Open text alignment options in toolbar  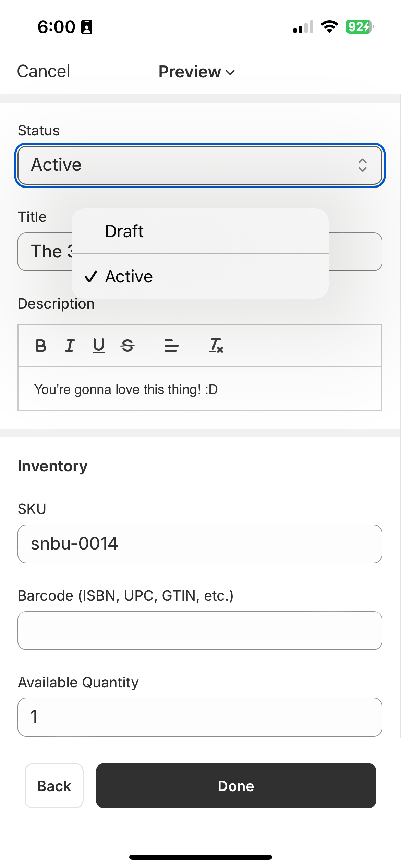(171, 346)
